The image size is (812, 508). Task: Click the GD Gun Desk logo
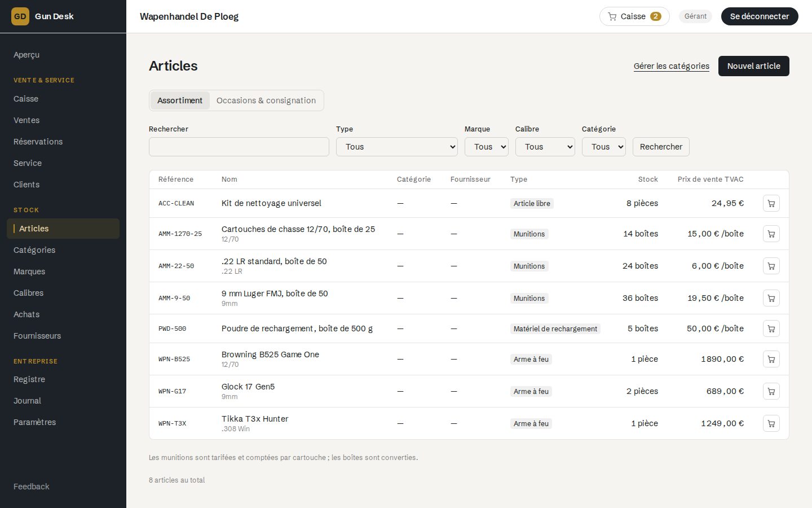point(43,16)
